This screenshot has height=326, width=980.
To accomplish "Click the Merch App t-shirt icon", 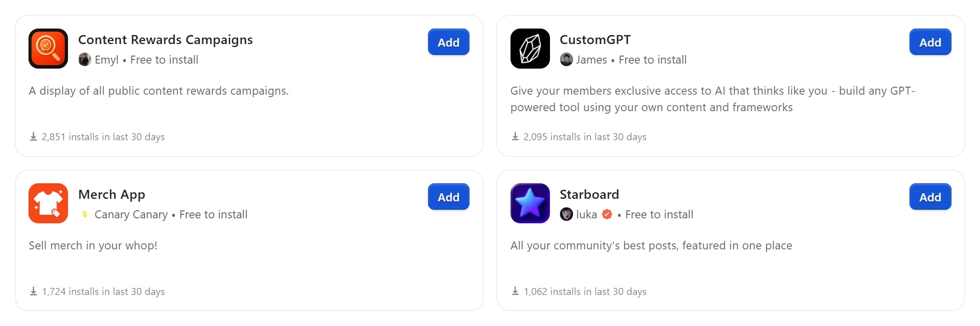I will 48,203.
